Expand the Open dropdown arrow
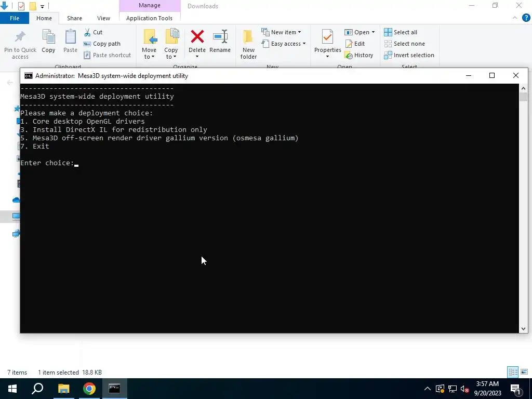The width and height of the screenshot is (532, 399). 373,32
